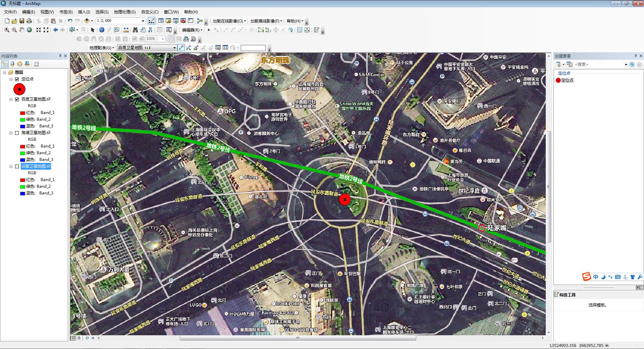Open the HTML Popup tool
The height and width of the screenshot is (349, 644).
click(x=116, y=30)
